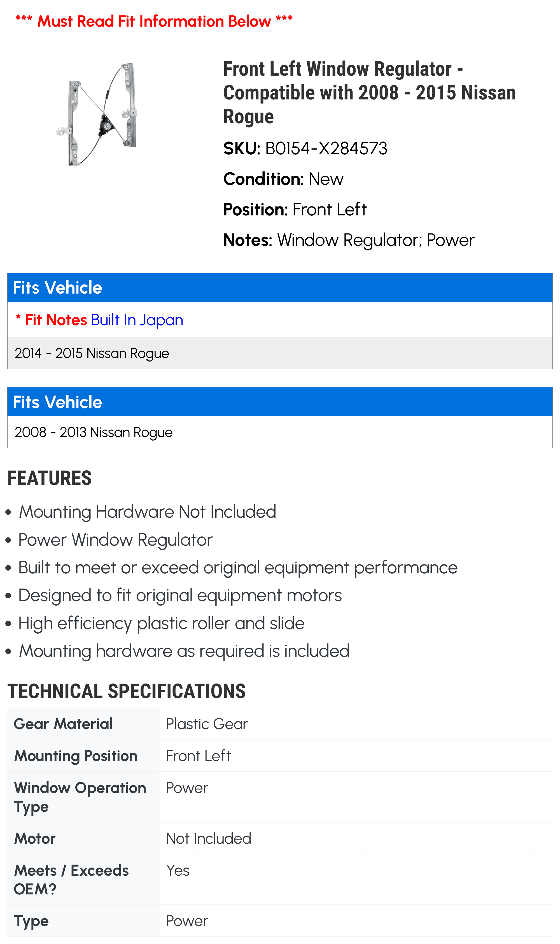
Task: Click the first Fits Vehicle blue header
Action: (280, 287)
